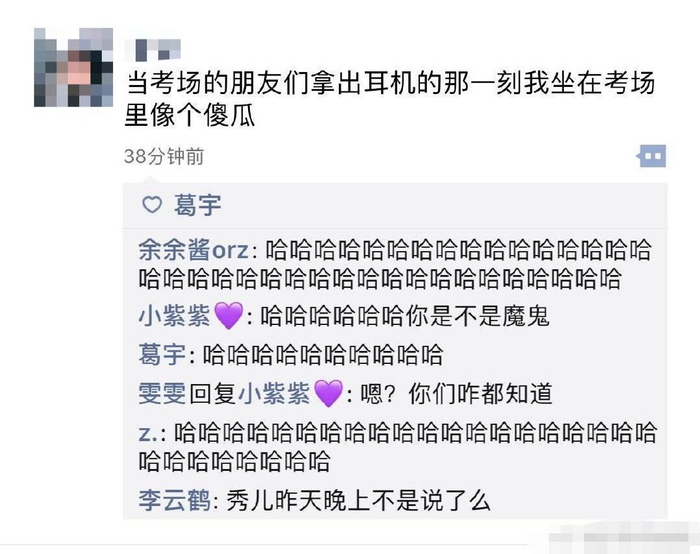The height and width of the screenshot is (554, 700).
Task: Open commenter 雯雯's profile
Action: coord(162,394)
